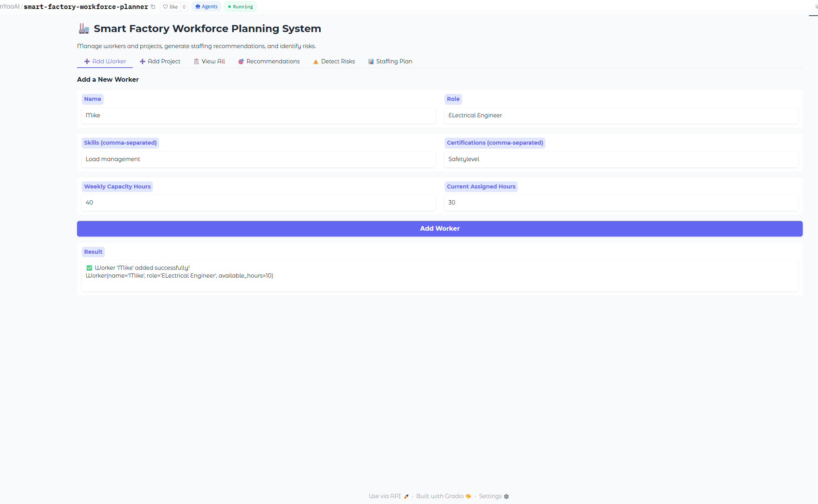Open the View All tab
This screenshot has width=818, height=504.
[x=209, y=61]
